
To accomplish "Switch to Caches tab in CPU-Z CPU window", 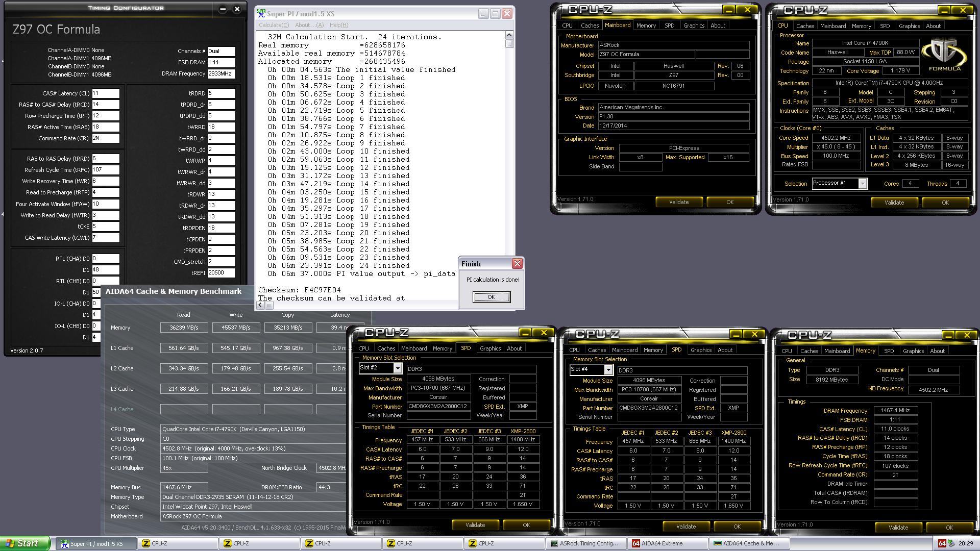I will (805, 26).
